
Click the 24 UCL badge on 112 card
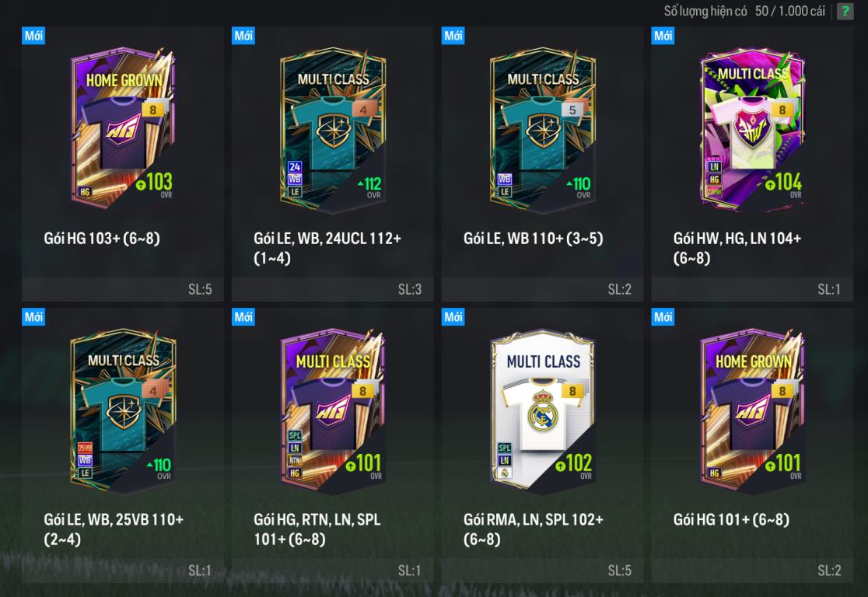click(295, 166)
